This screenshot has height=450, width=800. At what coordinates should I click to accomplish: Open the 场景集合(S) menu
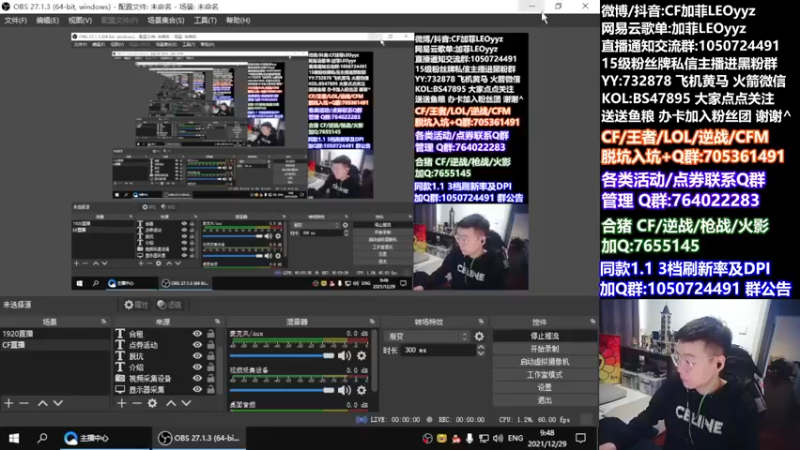(166, 20)
